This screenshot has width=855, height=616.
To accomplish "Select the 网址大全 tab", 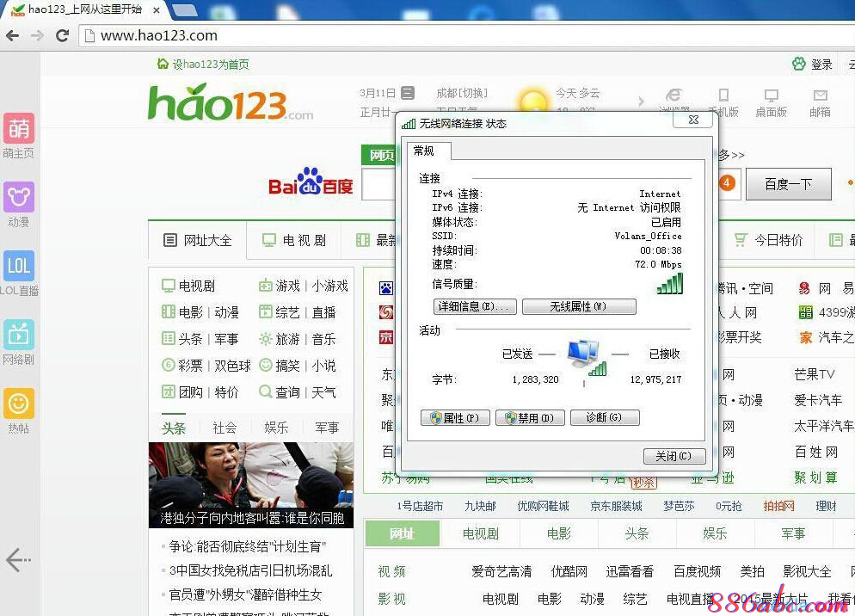I will [x=197, y=240].
